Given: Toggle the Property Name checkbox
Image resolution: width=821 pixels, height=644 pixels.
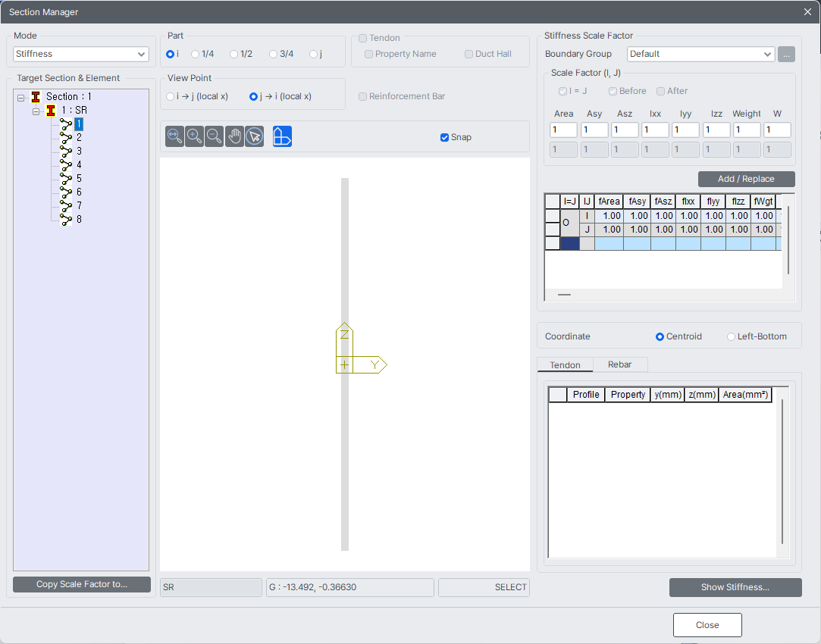Looking at the screenshot, I should [x=368, y=54].
